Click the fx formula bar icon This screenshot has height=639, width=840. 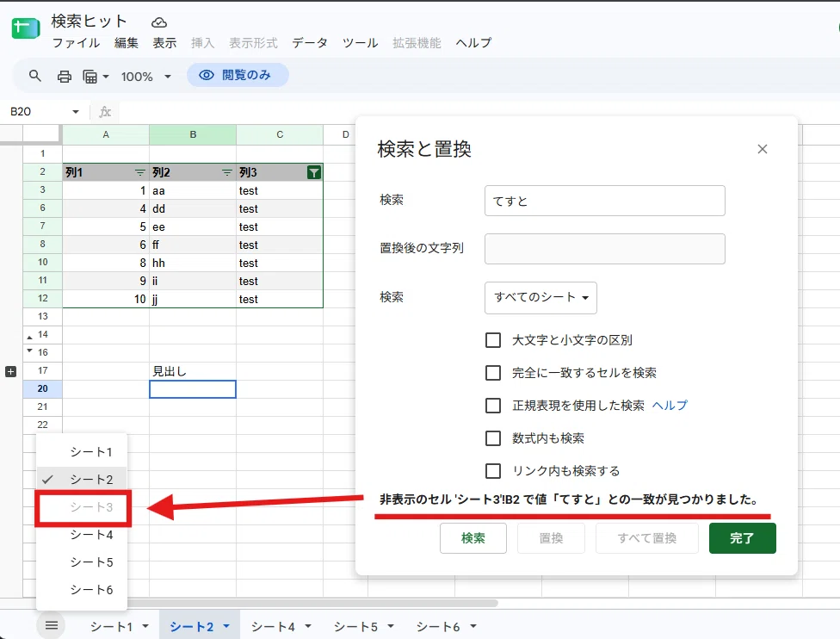[105, 112]
